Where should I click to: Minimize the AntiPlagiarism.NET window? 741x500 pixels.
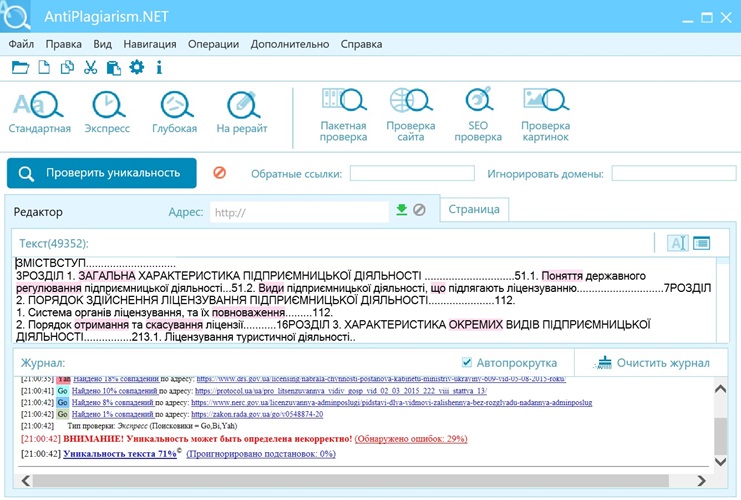(688, 19)
